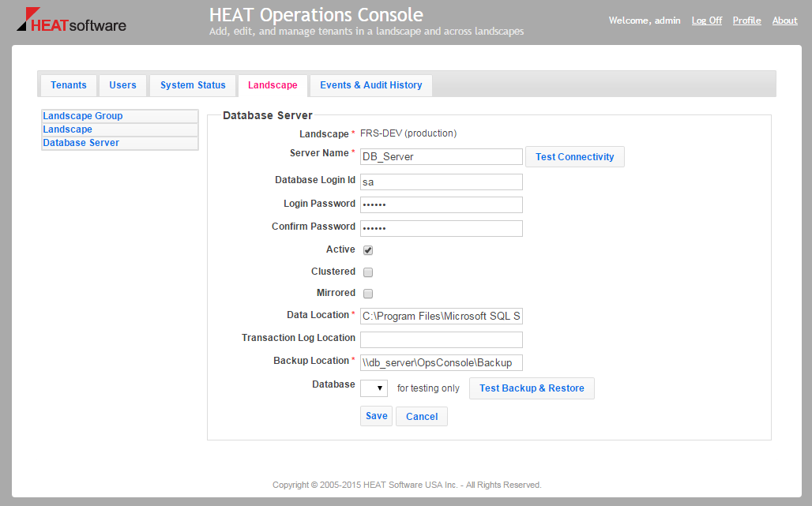Toggle the Mirrored checkbox
The width and height of the screenshot is (812, 506).
pyautogui.click(x=367, y=293)
